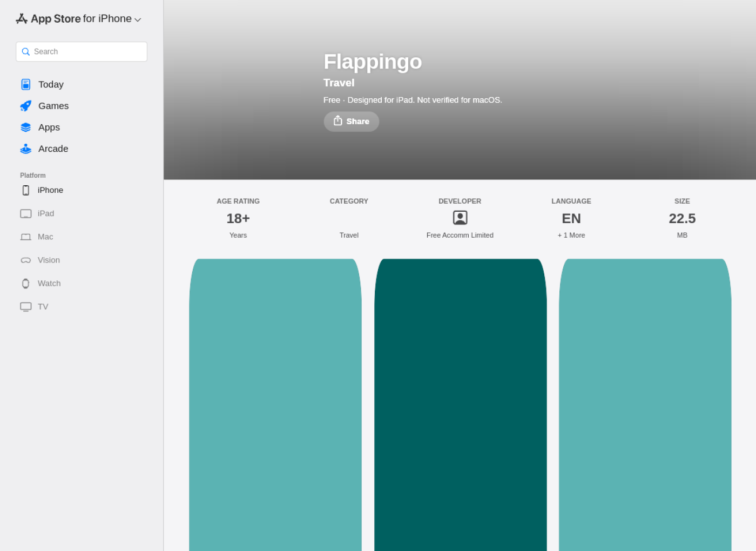The height and width of the screenshot is (551, 756).
Task: Click the Flappingo app title
Action: 373,62
